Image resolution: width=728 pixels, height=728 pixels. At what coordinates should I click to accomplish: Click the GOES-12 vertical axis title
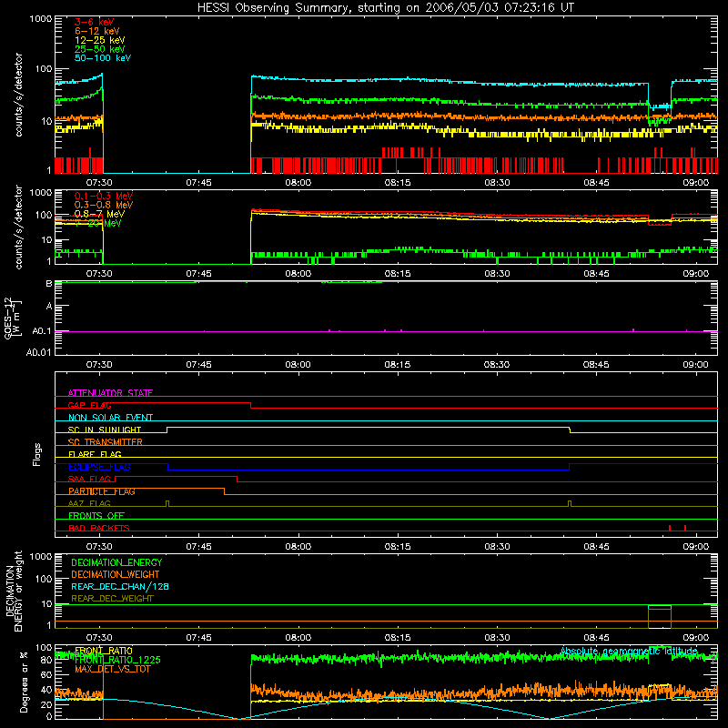11,318
